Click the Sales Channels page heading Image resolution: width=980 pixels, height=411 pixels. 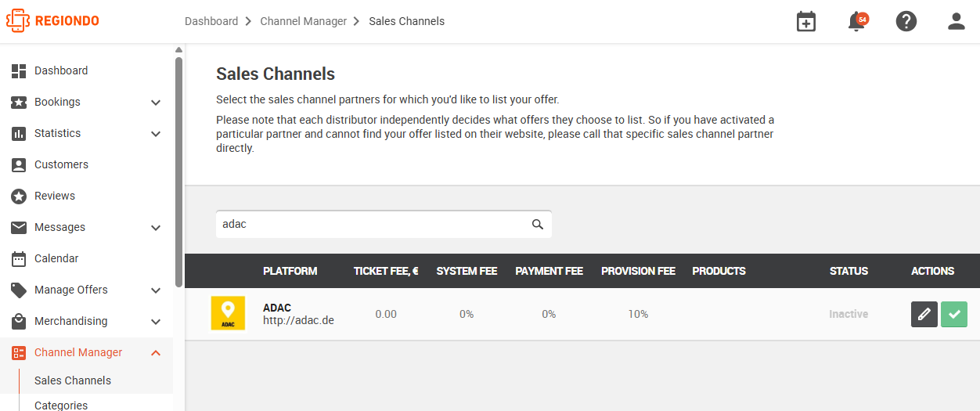[x=276, y=74]
